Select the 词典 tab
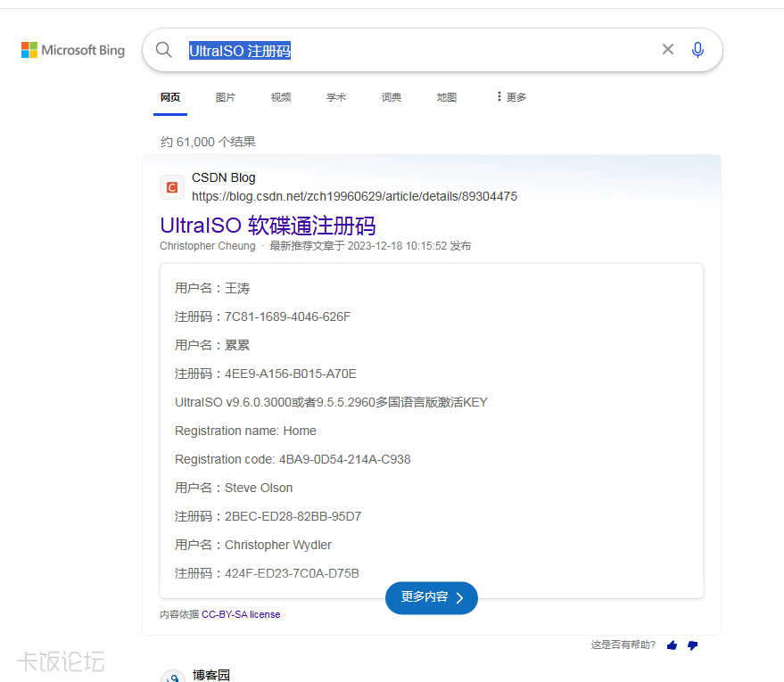 [x=392, y=97]
